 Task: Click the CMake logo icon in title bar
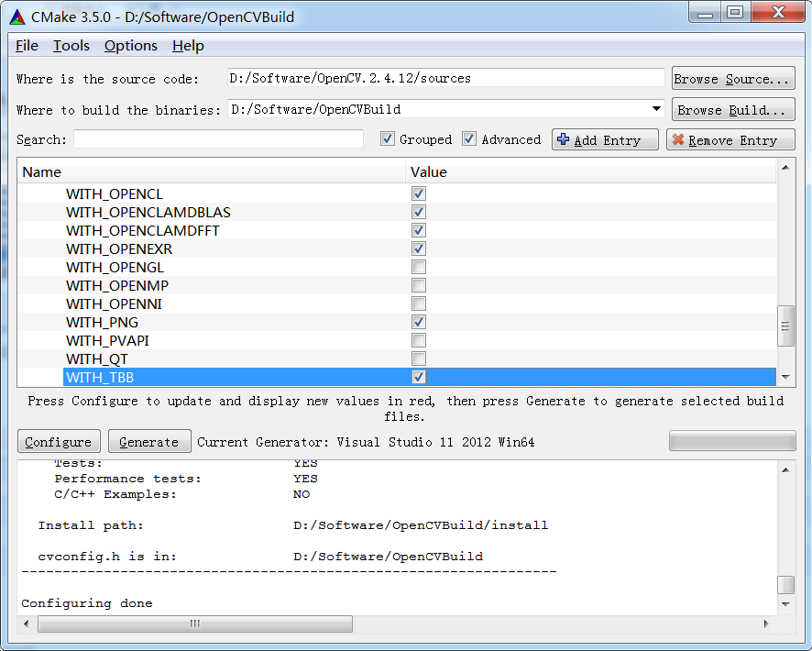click(17, 17)
